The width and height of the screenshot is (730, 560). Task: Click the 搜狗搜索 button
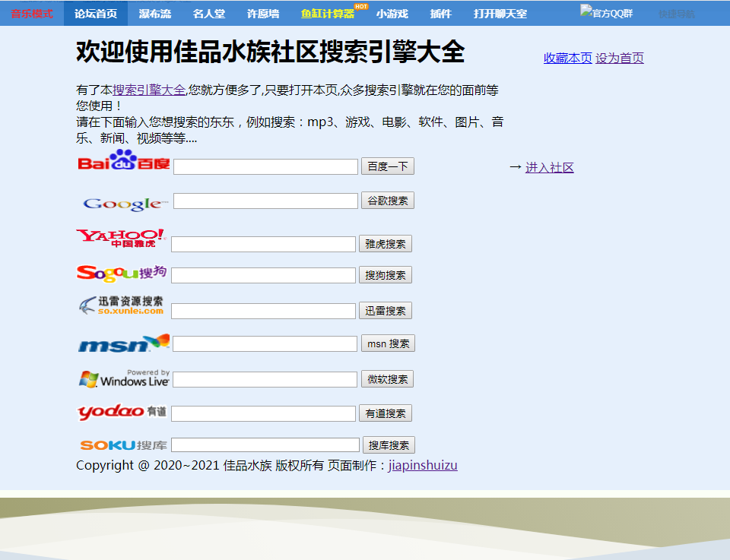386,275
